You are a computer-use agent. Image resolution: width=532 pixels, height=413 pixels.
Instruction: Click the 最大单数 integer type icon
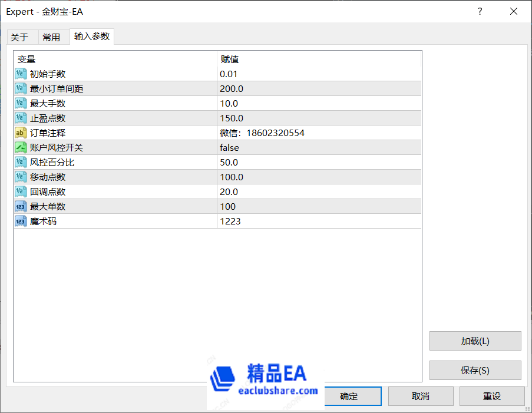(21, 206)
